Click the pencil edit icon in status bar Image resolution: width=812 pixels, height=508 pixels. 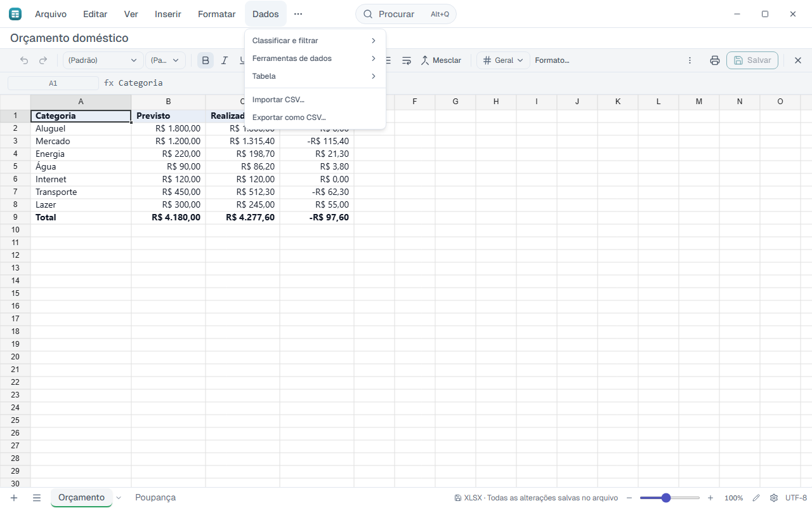[x=756, y=498]
